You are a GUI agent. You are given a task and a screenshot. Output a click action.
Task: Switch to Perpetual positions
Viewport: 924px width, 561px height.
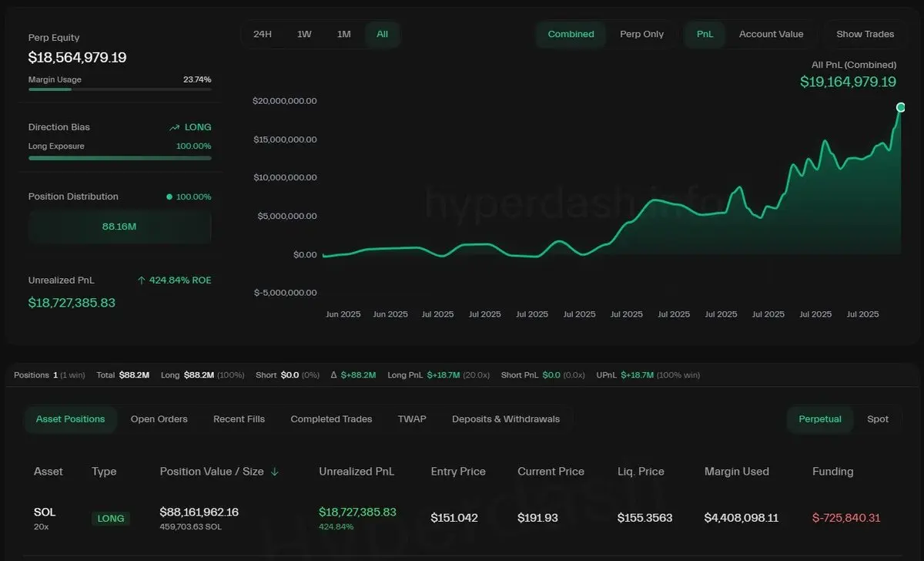pos(820,419)
